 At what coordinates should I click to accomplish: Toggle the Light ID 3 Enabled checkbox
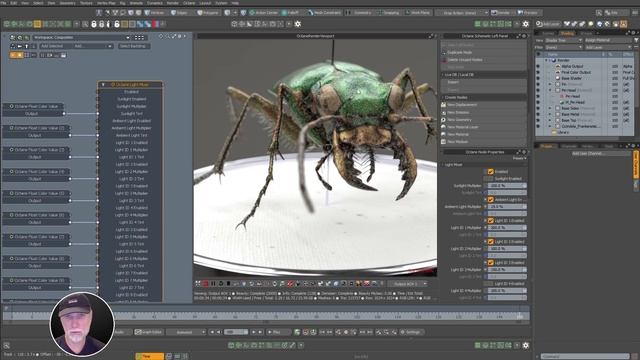(491, 263)
